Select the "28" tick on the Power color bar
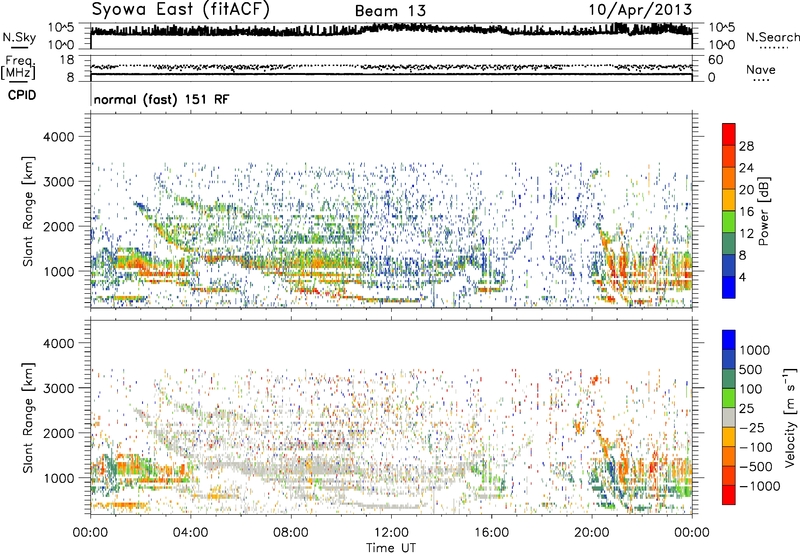 coord(746,146)
